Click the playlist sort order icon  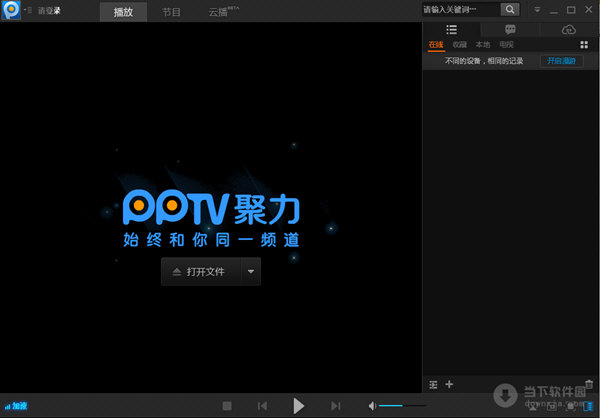433,385
